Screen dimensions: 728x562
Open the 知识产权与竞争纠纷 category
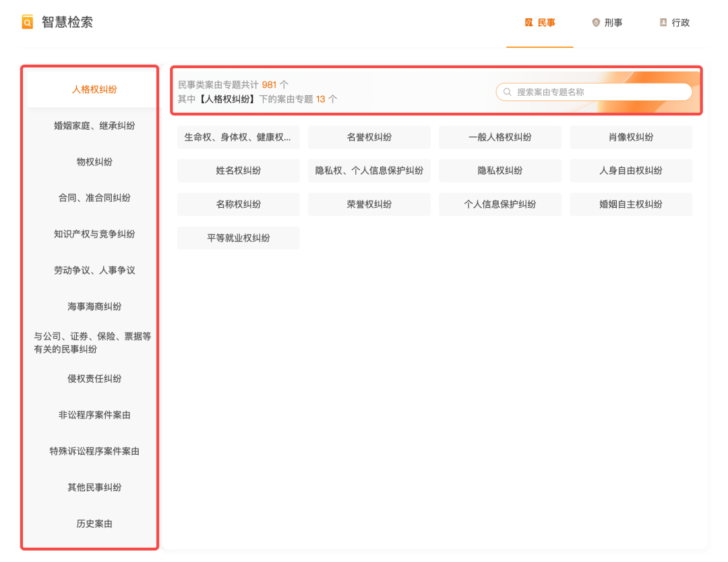90,234
